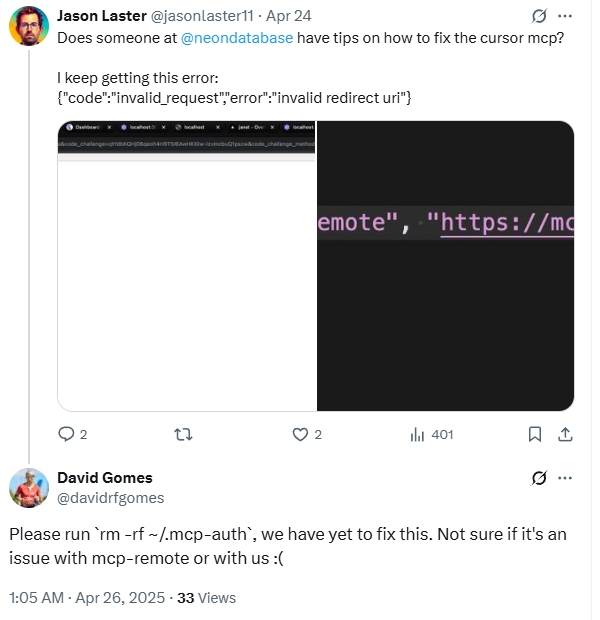Open more options on David Gomes reply
The image size is (600, 620).
[565, 478]
